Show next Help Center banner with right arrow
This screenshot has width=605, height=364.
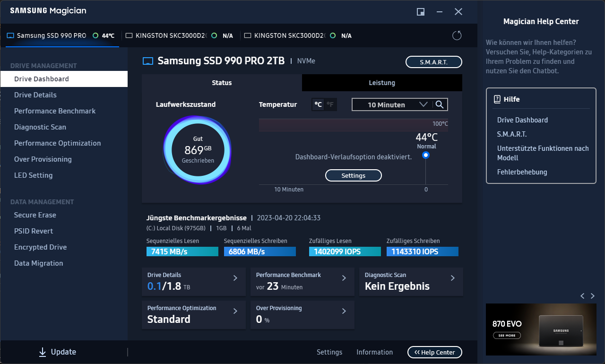tap(593, 296)
